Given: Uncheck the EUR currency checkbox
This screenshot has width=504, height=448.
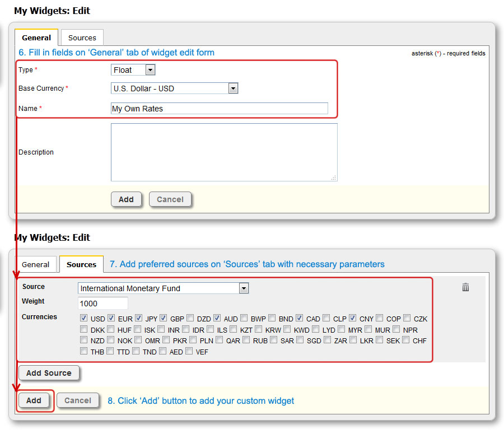Looking at the screenshot, I should click(x=111, y=318).
